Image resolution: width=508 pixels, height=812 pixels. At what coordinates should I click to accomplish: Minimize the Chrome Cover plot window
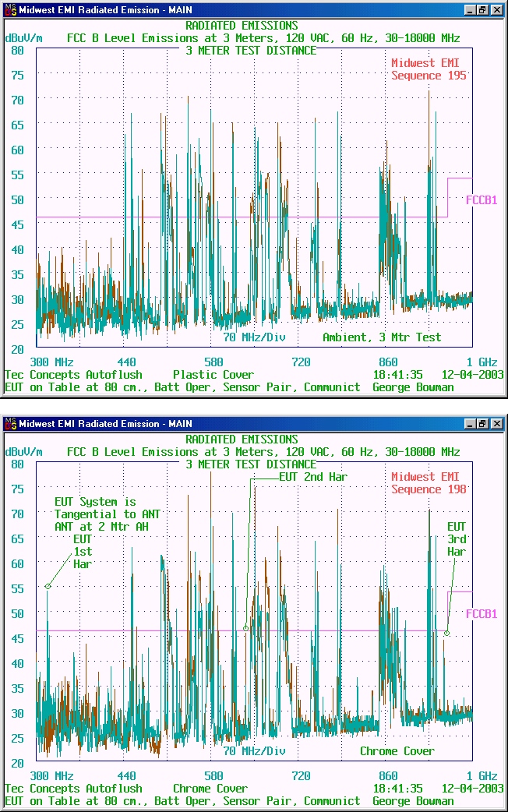pos(469,424)
